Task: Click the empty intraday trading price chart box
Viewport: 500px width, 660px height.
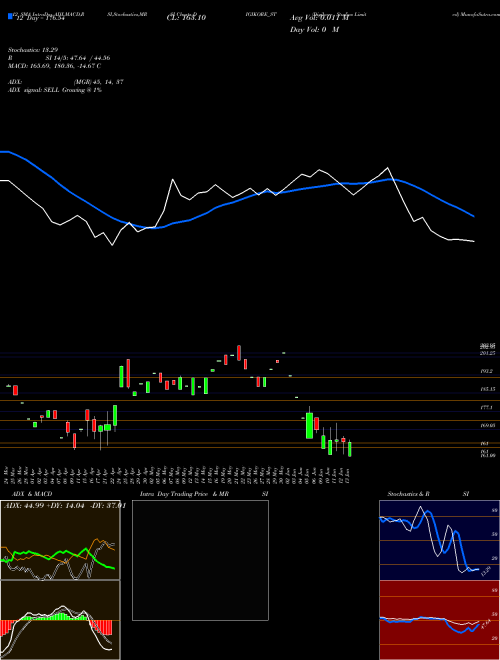Action: (x=200, y=560)
